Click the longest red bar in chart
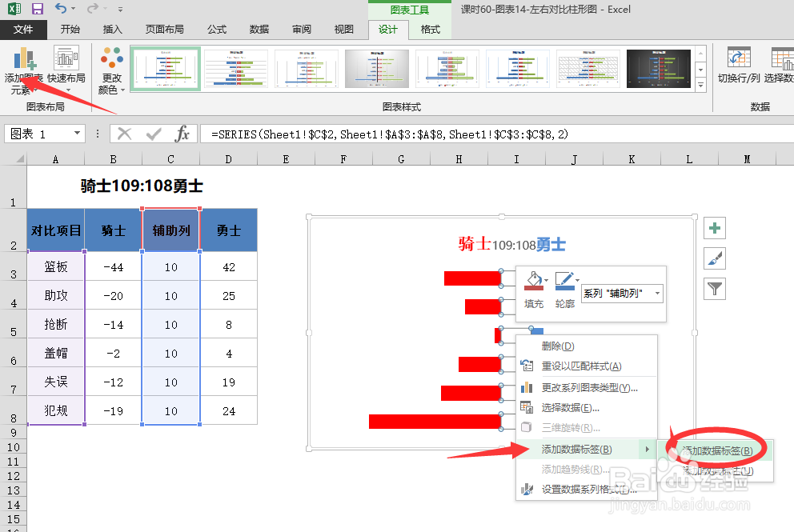Image resolution: width=794 pixels, height=532 pixels. [x=435, y=421]
